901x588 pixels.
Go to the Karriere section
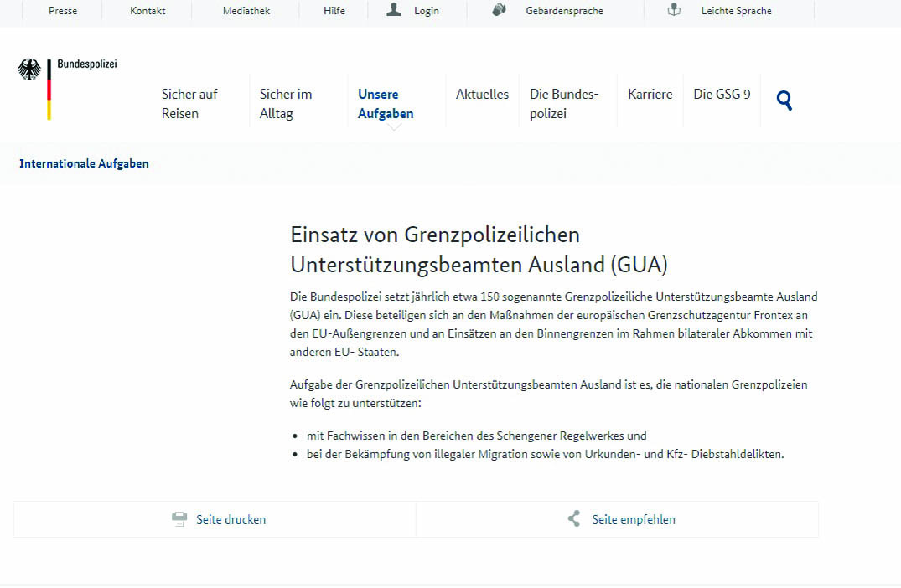[650, 95]
